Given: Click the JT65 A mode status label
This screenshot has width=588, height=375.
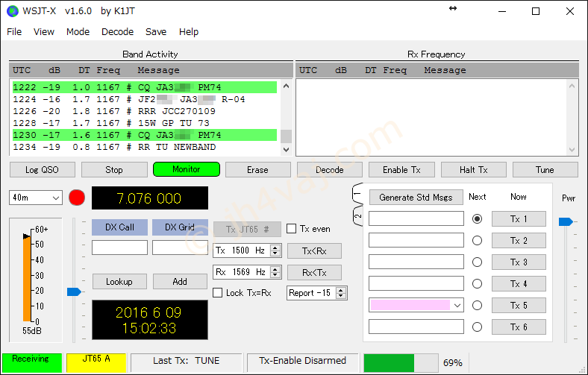Looking at the screenshot, I should 96,362.
